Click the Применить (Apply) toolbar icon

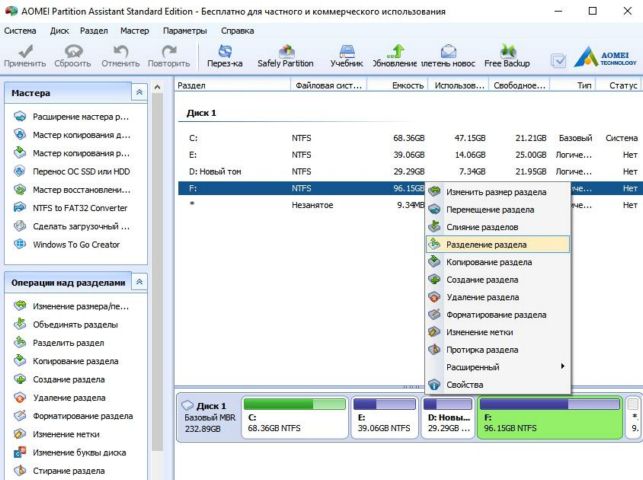coord(25,56)
